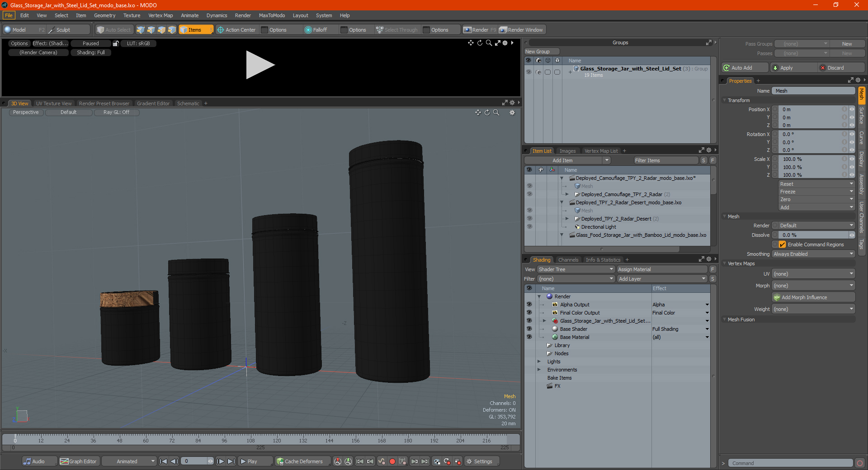Open the Shader Tree view dropdown
868x470 pixels.
click(576, 269)
